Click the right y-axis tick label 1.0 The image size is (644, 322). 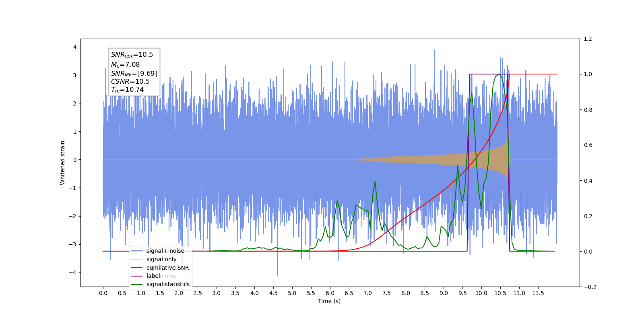[x=588, y=74]
